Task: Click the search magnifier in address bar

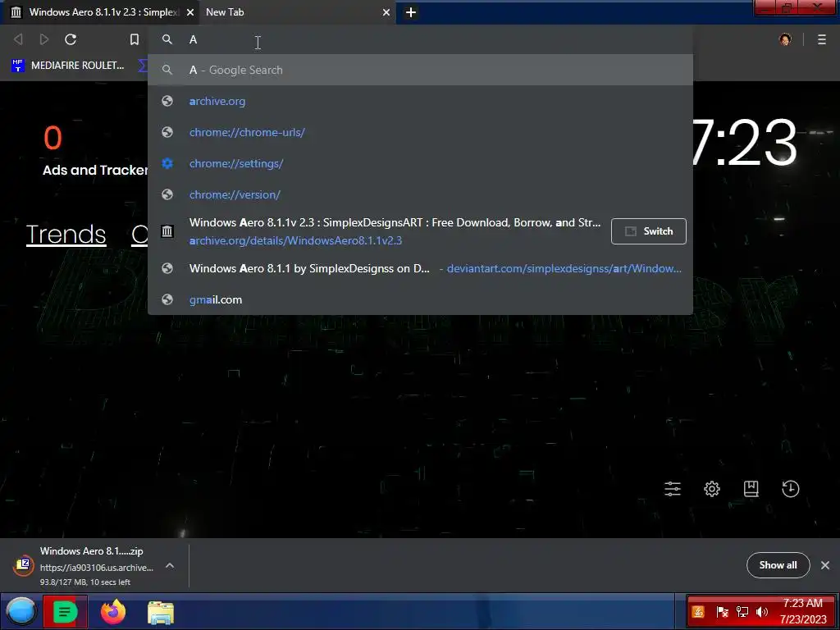Action: coord(167,39)
